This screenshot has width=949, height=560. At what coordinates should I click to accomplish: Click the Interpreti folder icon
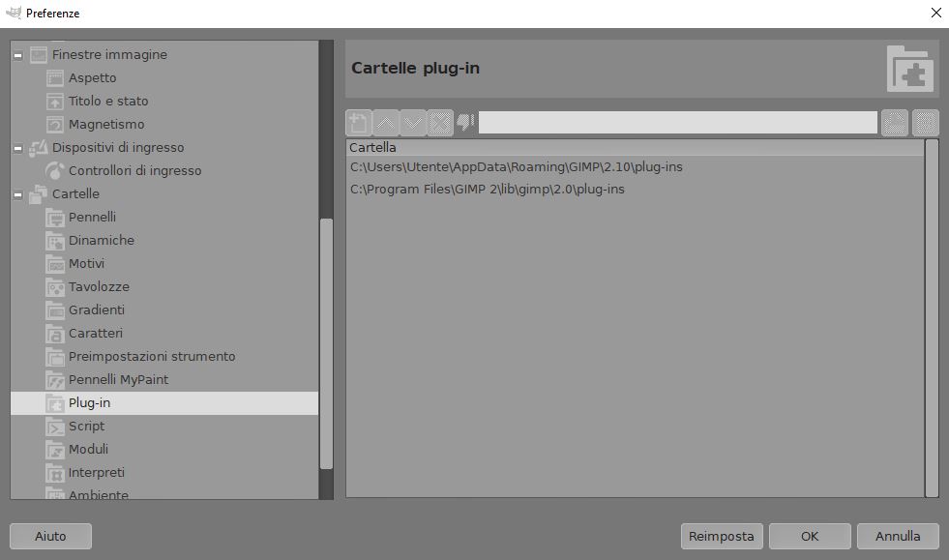tap(55, 473)
